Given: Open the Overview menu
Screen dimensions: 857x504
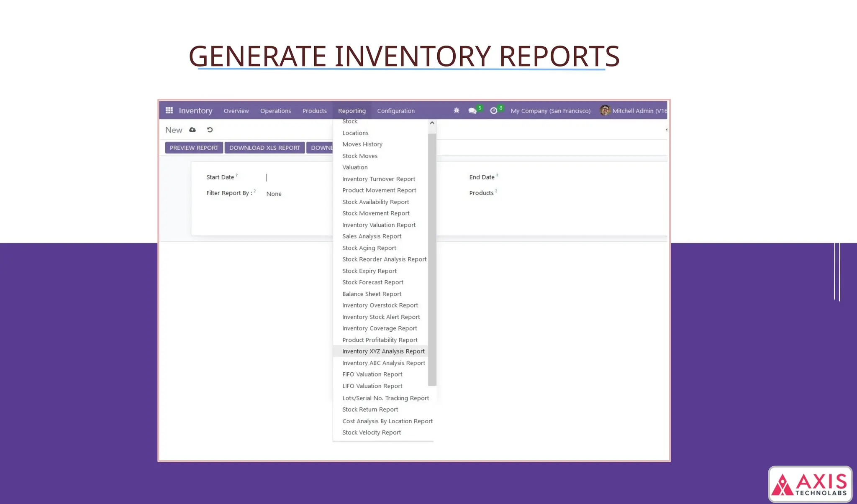Looking at the screenshot, I should pos(236,111).
